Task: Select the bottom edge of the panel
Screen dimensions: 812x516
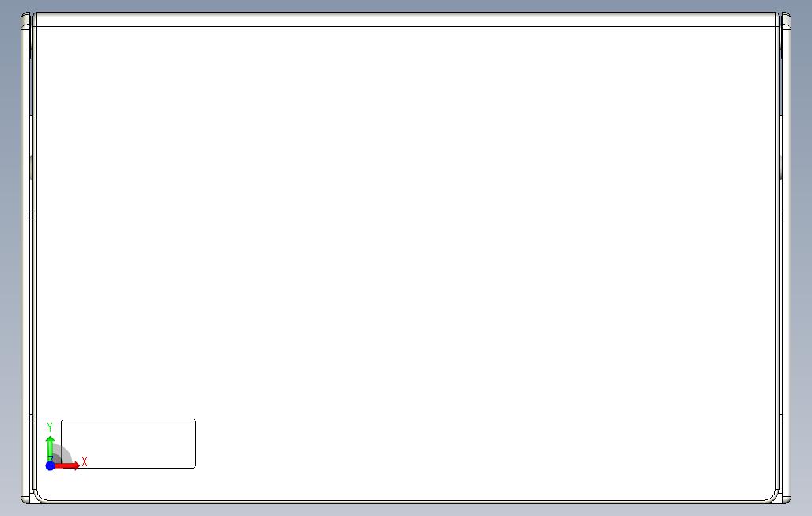Action: click(x=406, y=502)
